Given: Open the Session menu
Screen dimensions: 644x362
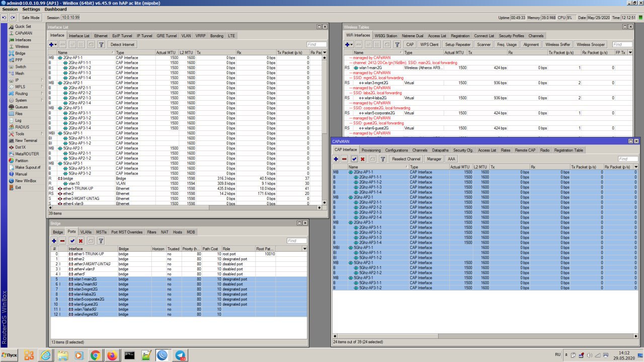Looking at the screenshot, I should [x=10, y=9].
